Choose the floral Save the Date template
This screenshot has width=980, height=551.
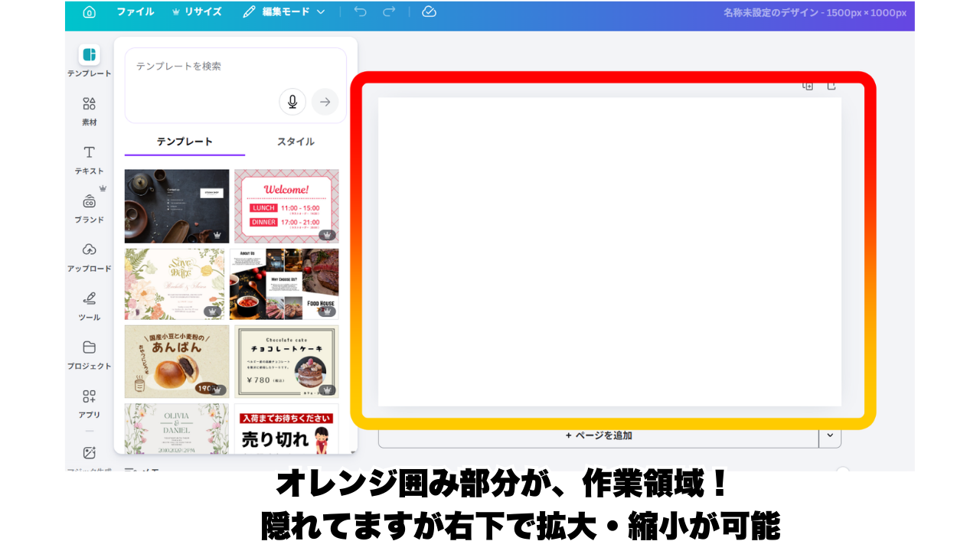[x=175, y=284]
